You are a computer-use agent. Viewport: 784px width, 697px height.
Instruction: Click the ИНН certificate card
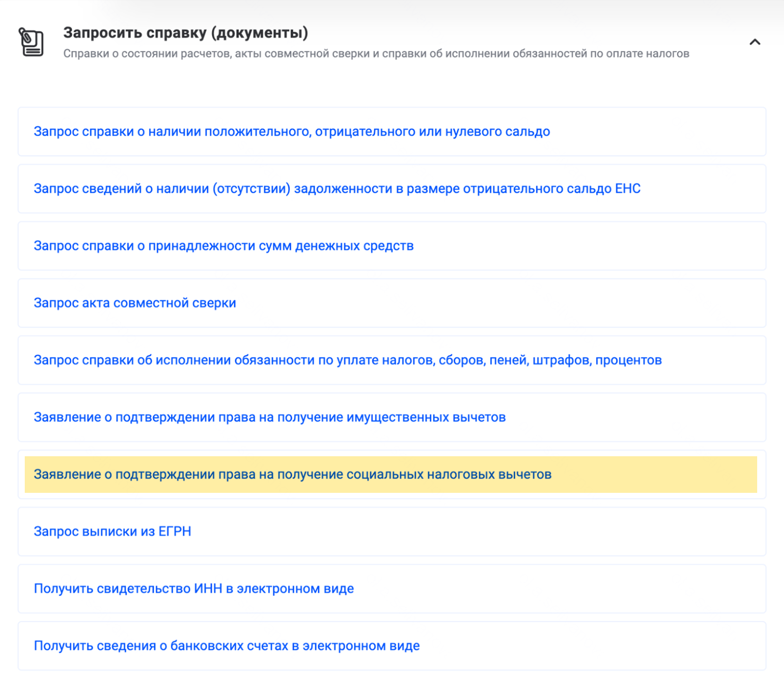pos(391,588)
